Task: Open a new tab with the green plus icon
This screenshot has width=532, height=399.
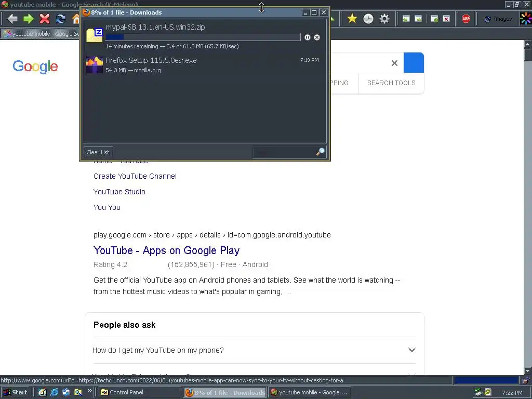Action: point(434,19)
